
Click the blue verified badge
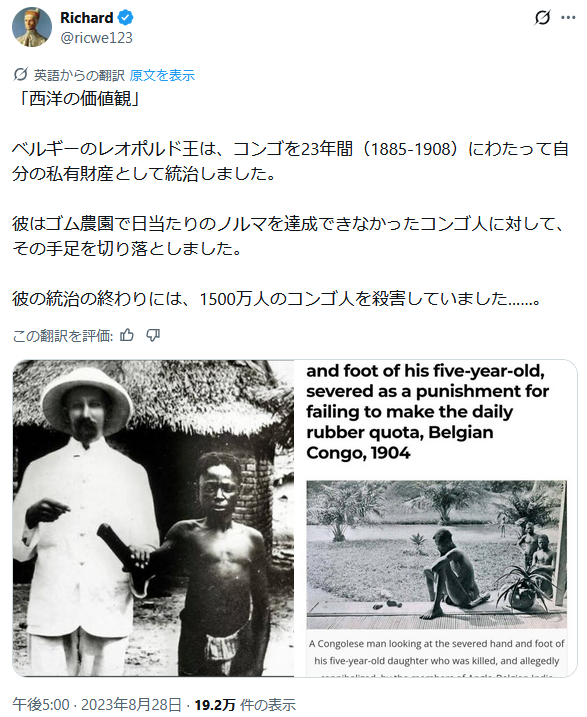(x=125, y=18)
